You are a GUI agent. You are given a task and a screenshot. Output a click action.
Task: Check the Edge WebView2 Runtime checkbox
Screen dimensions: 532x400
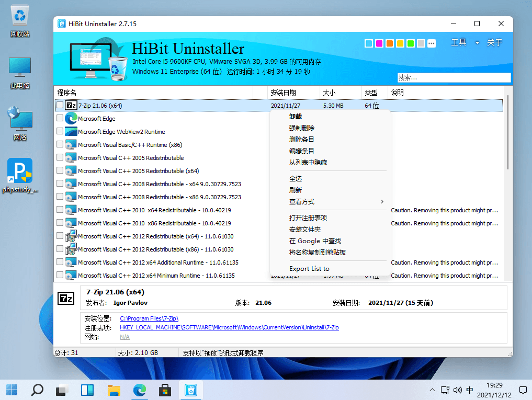pos(60,131)
